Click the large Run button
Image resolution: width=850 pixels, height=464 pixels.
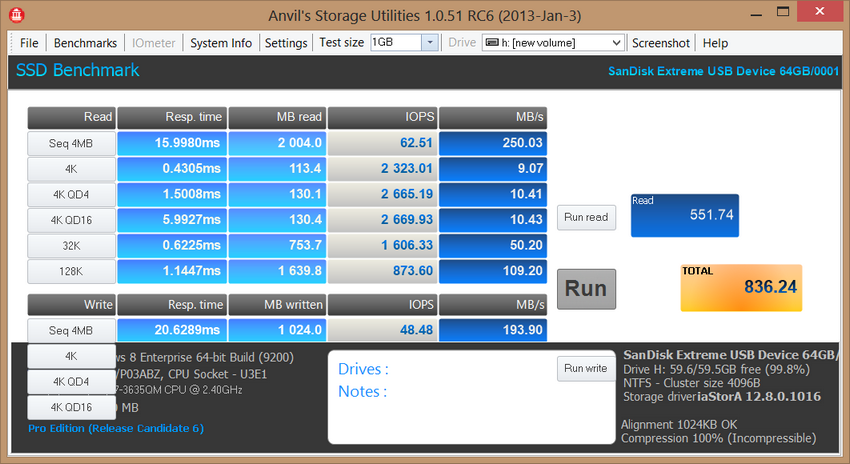click(586, 289)
